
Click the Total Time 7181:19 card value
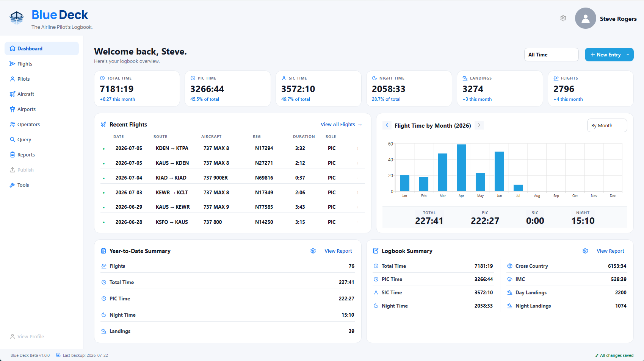117,89
